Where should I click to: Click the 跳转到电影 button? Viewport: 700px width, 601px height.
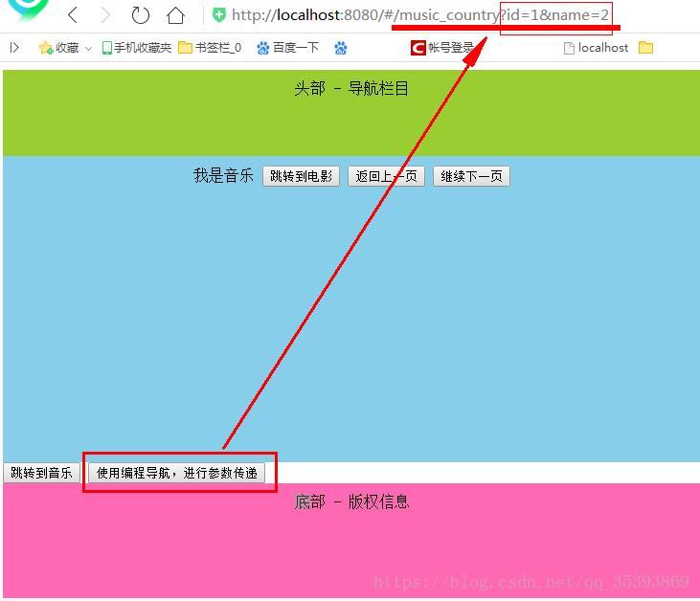pos(301,176)
